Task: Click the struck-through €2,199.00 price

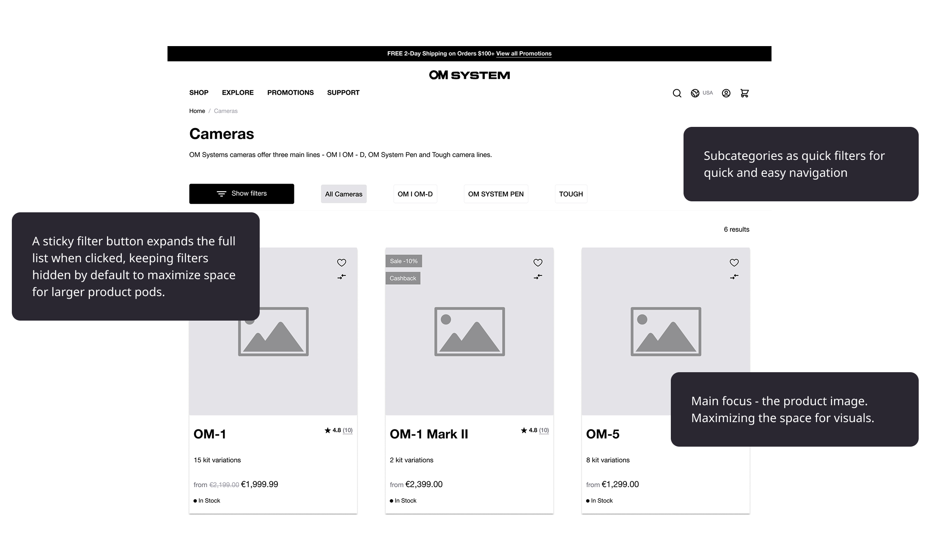Action: click(x=224, y=485)
